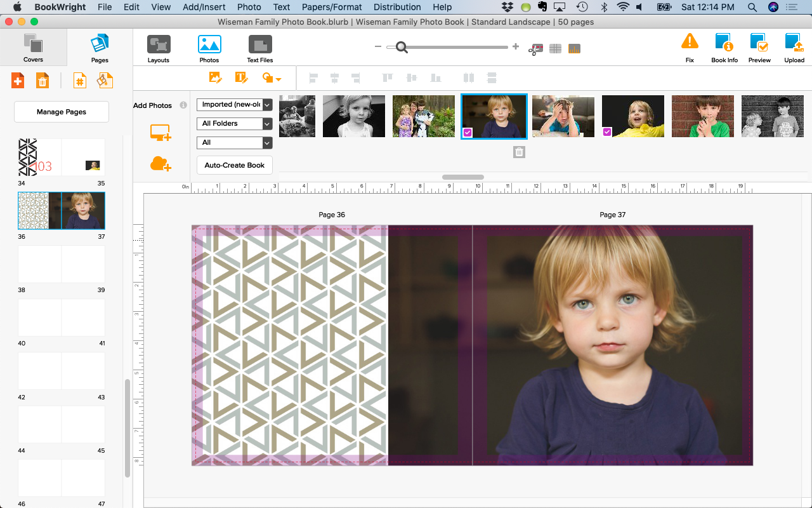
Task: Click the align horizontal centers icon
Action: pyautogui.click(x=334, y=77)
